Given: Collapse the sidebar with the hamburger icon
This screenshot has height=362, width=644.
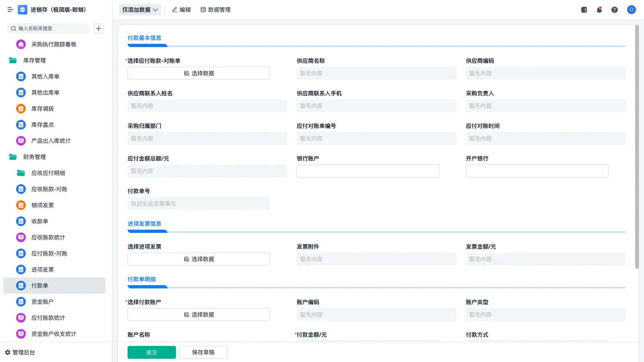Looking at the screenshot, I should click(x=10, y=10).
